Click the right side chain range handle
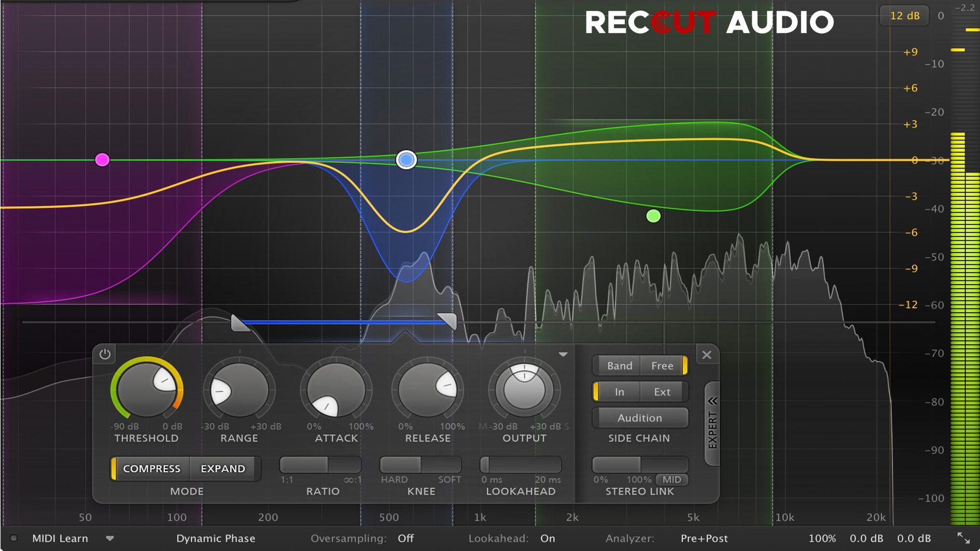The height and width of the screenshot is (551, 980). tap(448, 320)
